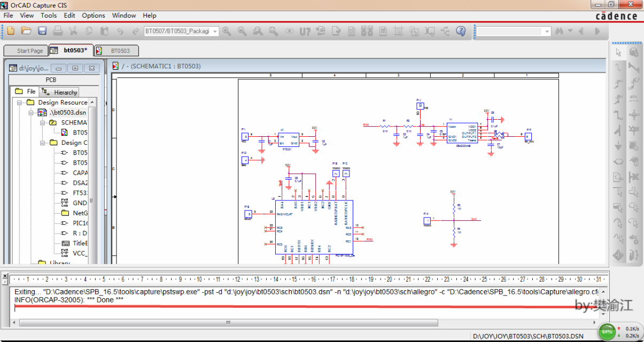Click the binoculars Find icon
The width and height of the screenshot is (644, 342).
pos(560,31)
